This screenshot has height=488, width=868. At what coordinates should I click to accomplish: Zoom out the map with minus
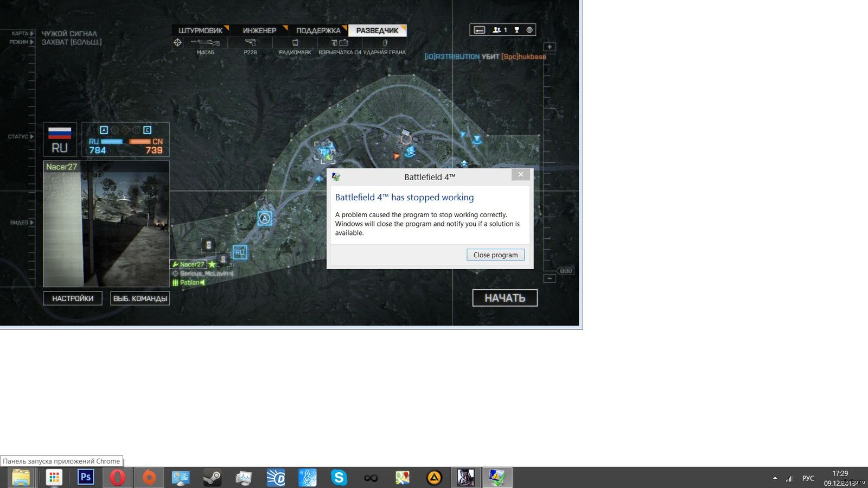(x=550, y=278)
